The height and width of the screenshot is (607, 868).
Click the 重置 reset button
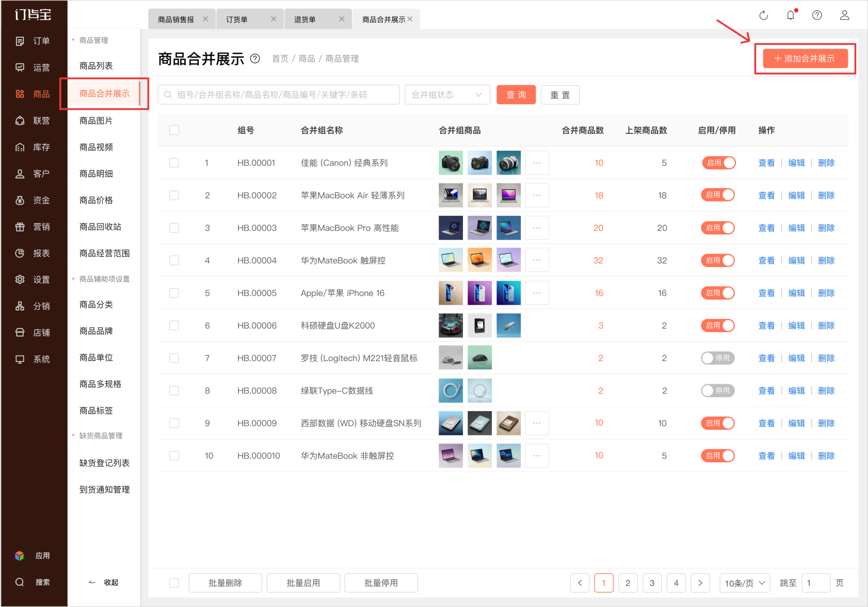(560, 95)
